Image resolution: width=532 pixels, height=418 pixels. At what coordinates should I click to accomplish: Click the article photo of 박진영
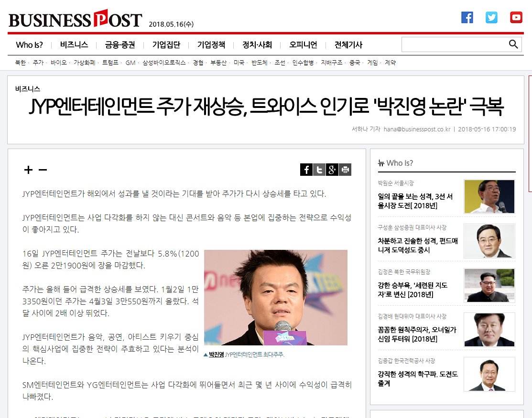point(276,297)
